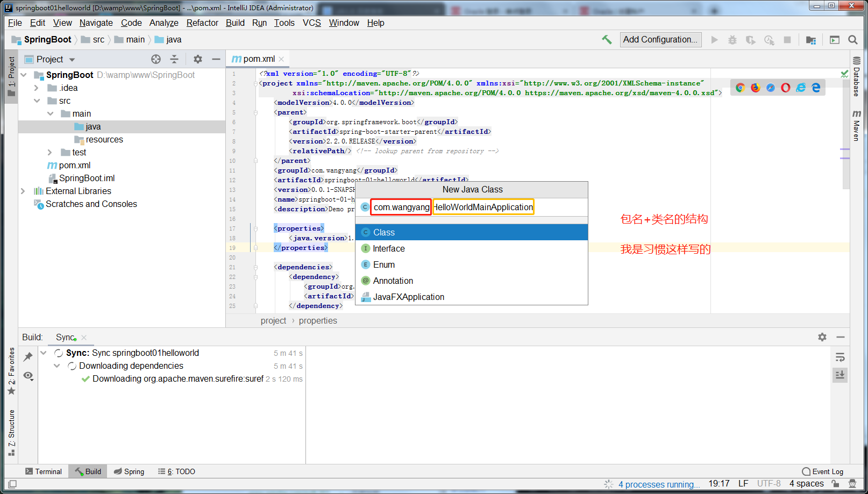Open the Navigate menu
868x494 pixels.
pos(96,23)
